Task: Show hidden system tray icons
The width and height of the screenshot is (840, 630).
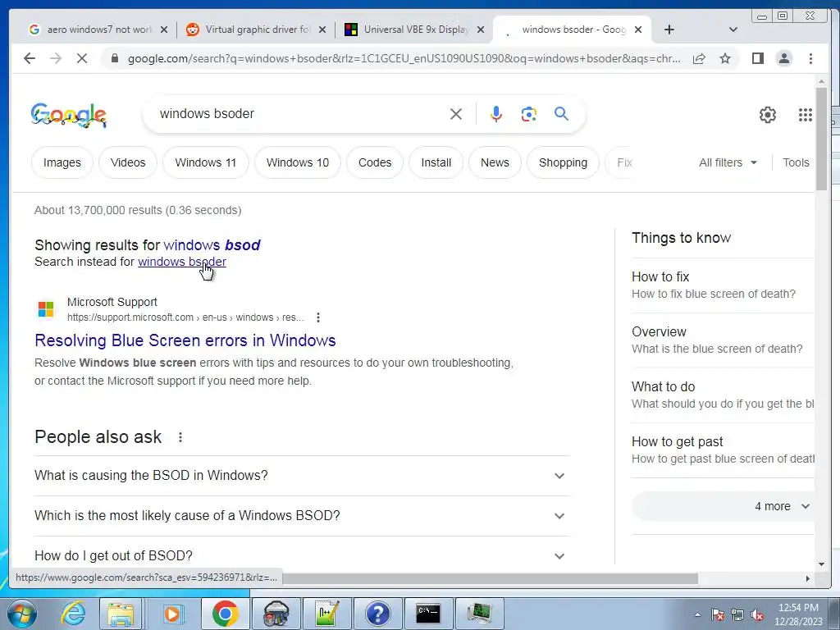Action: click(697, 615)
